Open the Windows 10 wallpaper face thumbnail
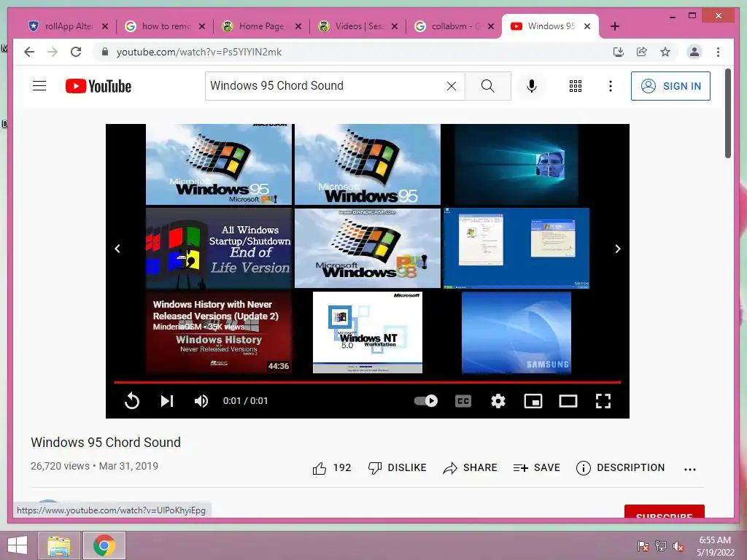The image size is (747, 560). [516, 164]
